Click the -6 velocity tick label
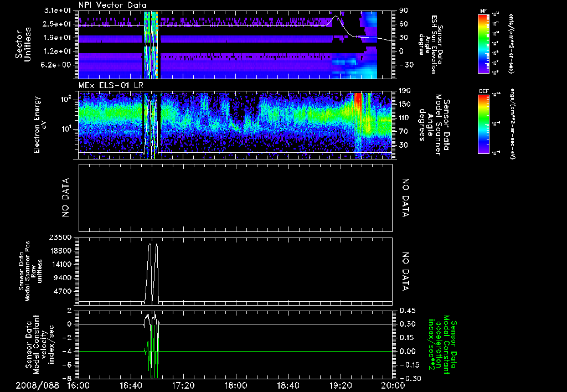 68,365
